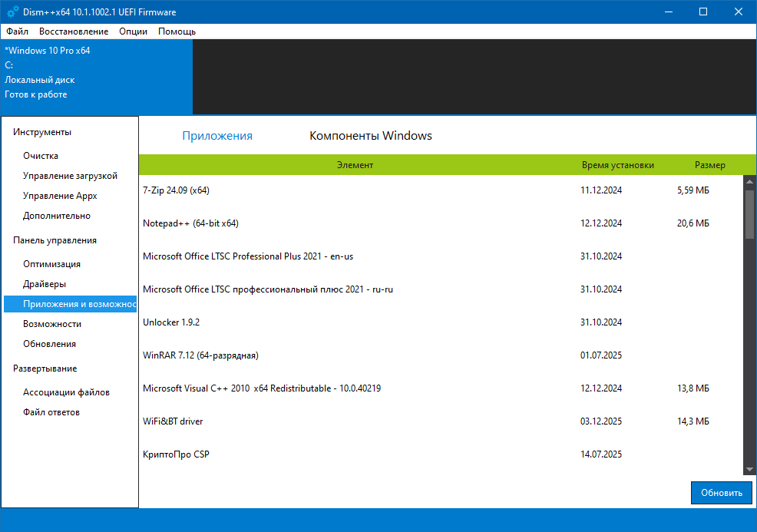This screenshot has height=532, width=757.
Task: Open Обновления in the sidebar
Action: (x=49, y=344)
